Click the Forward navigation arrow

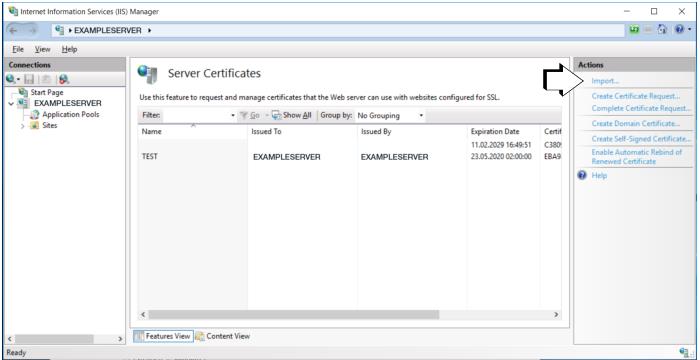pos(33,30)
